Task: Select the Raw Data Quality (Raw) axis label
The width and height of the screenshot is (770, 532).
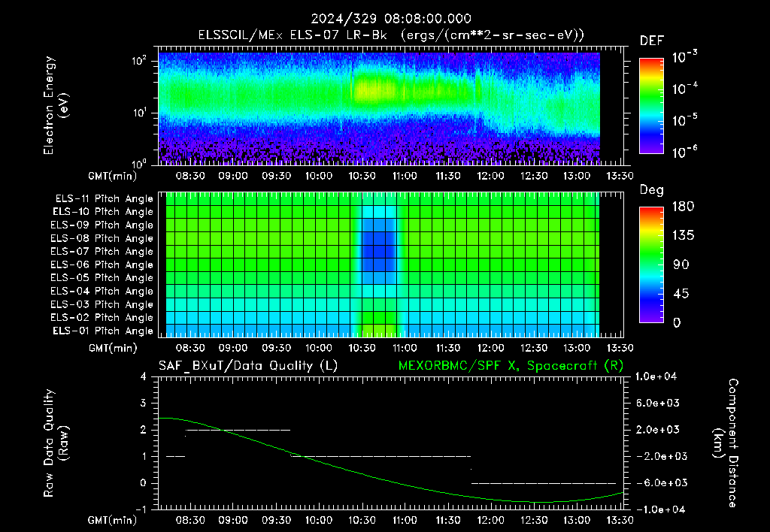Action: pos(56,443)
